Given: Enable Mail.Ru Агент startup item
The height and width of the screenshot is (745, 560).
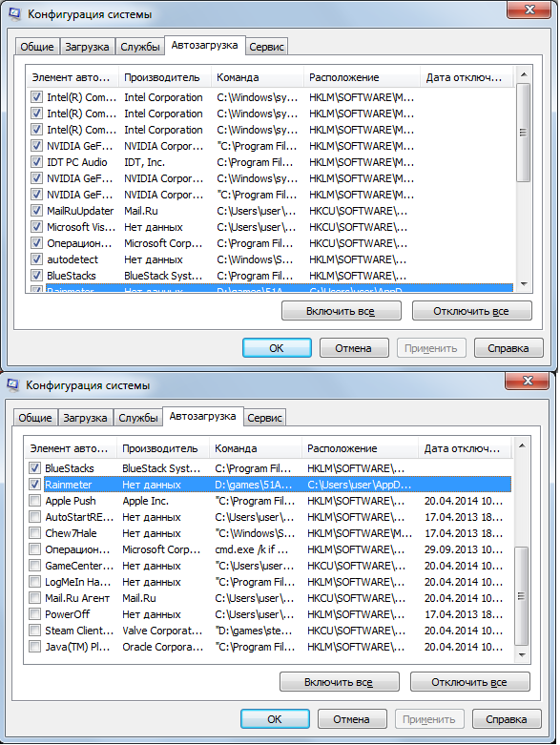Looking at the screenshot, I should click(x=34, y=598).
